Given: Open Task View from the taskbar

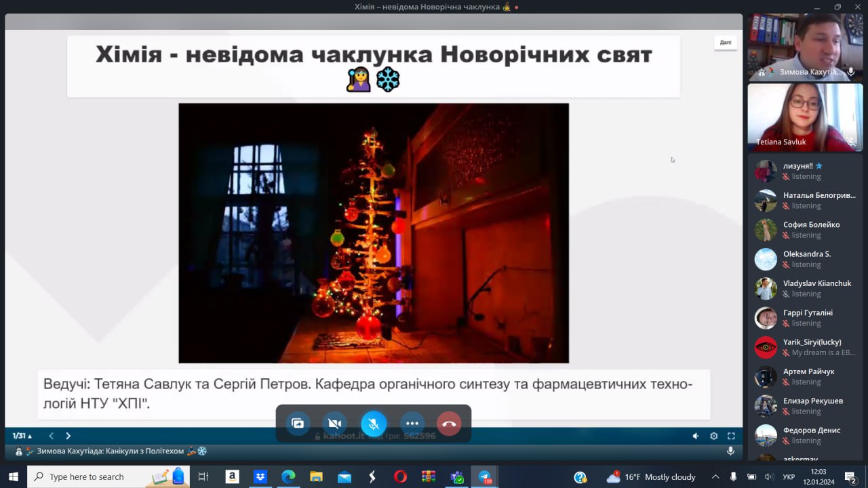Looking at the screenshot, I should click(x=203, y=476).
